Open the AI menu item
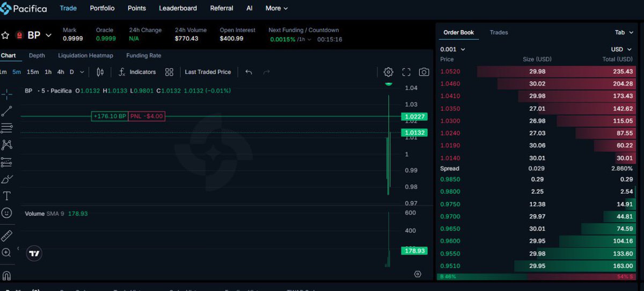644x291 pixels. [250, 8]
